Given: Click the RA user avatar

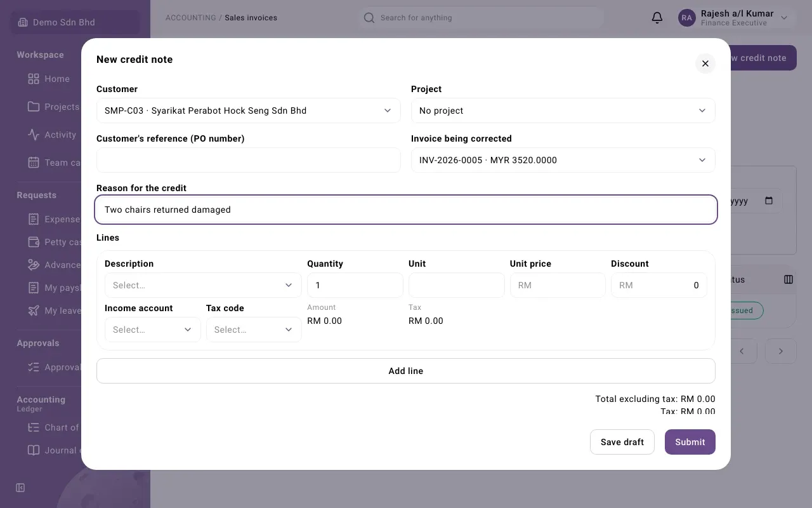Looking at the screenshot, I should (x=687, y=18).
